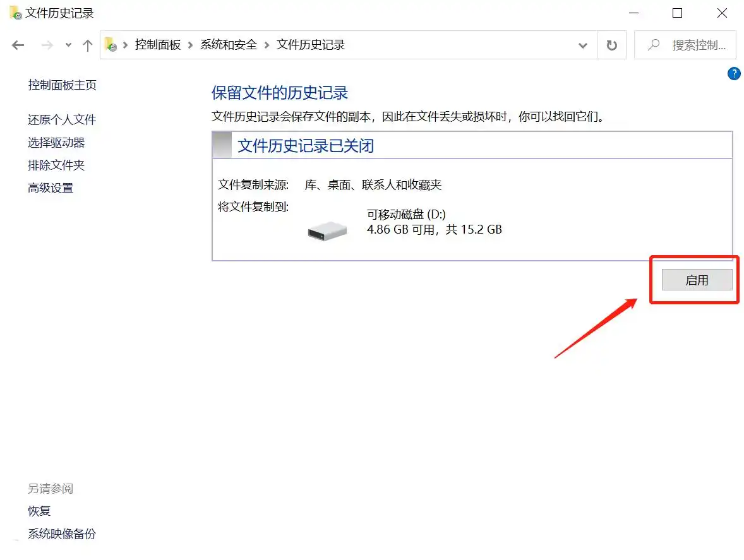Screen dimensions: 744x560
Task: Click the File History icon in the address bar
Action: (x=111, y=45)
